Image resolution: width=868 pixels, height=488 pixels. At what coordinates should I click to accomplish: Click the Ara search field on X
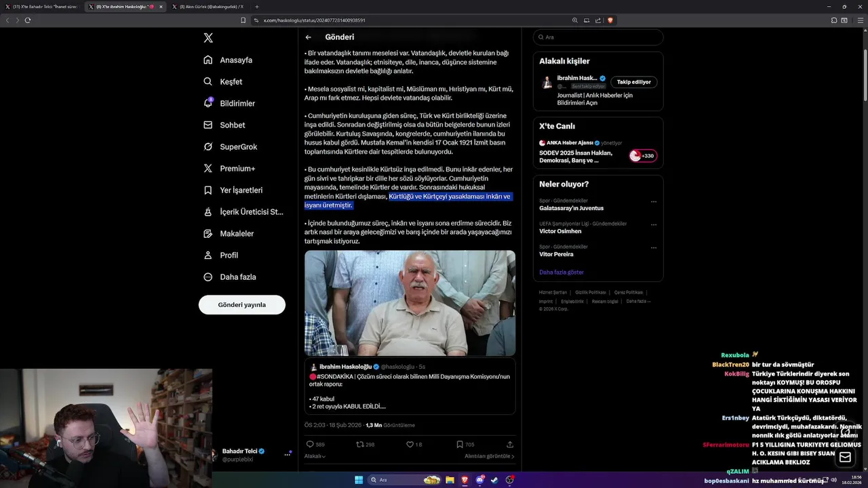(598, 37)
